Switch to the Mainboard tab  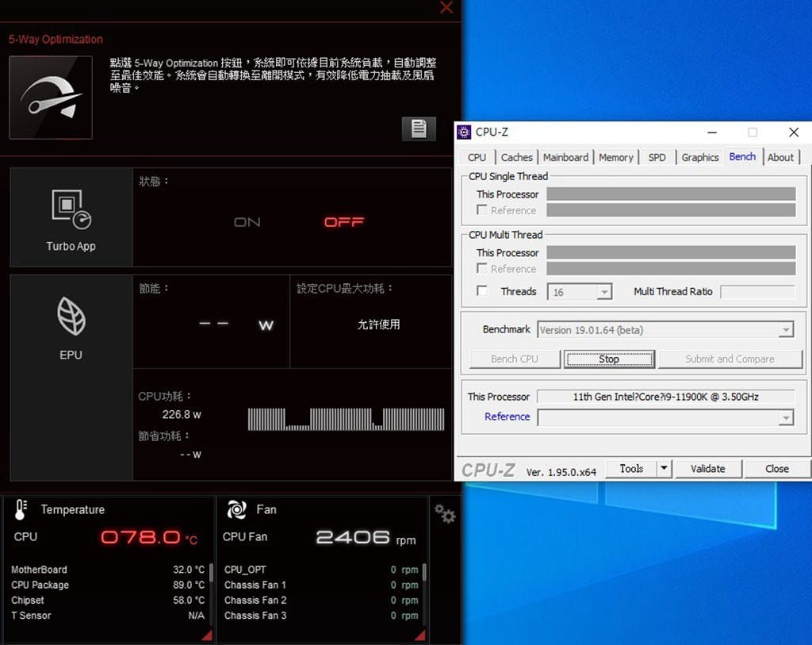point(565,157)
